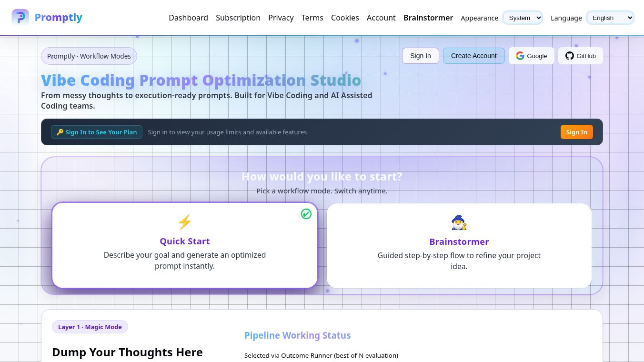This screenshot has width=644, height=362.
Task: Click the Dump Your Thoughts Here heading
Action: tap(127, 352)
